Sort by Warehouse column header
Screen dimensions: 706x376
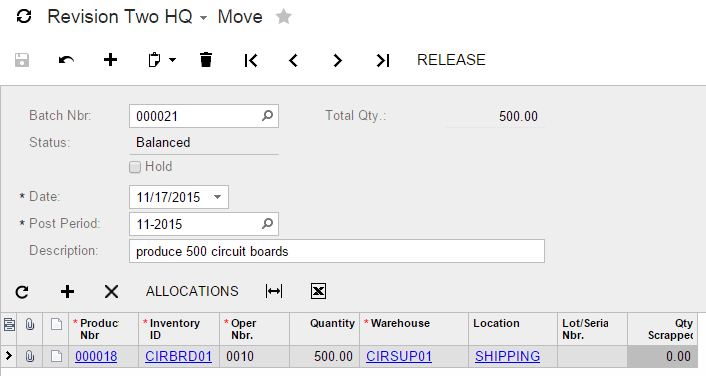coord(414,329)
